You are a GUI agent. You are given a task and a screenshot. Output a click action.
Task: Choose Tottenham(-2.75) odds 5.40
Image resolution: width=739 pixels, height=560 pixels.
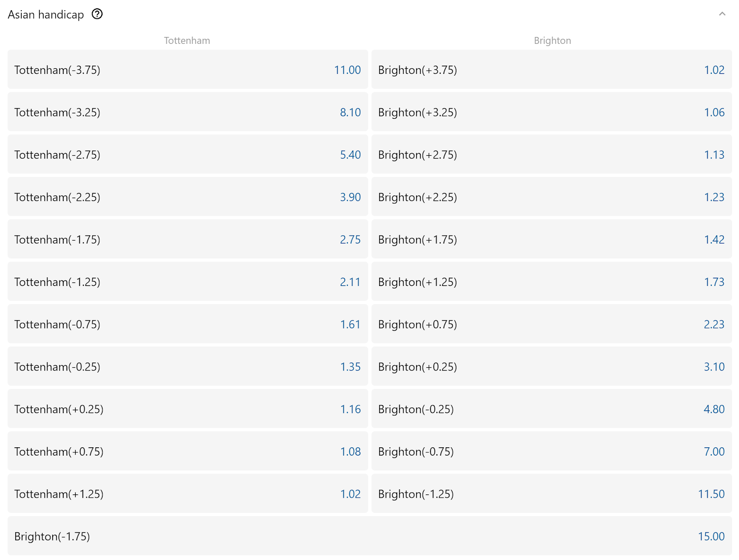188,155
